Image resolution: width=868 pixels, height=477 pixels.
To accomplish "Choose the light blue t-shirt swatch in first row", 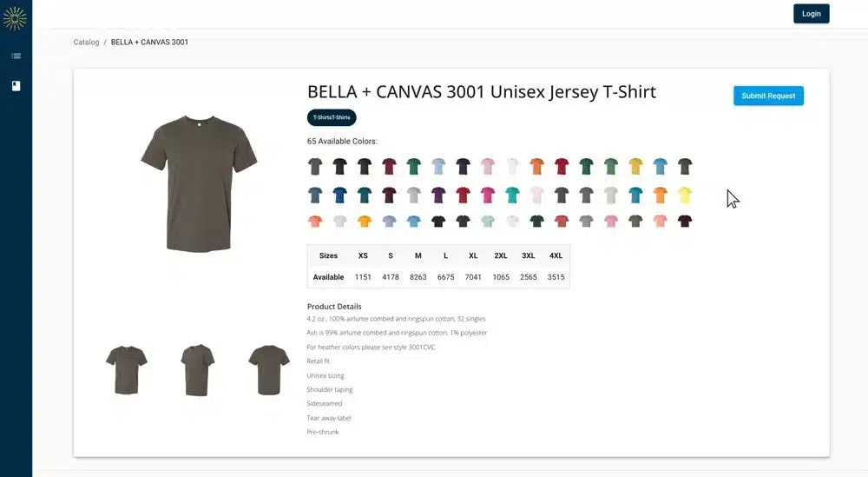I will 437,166.
